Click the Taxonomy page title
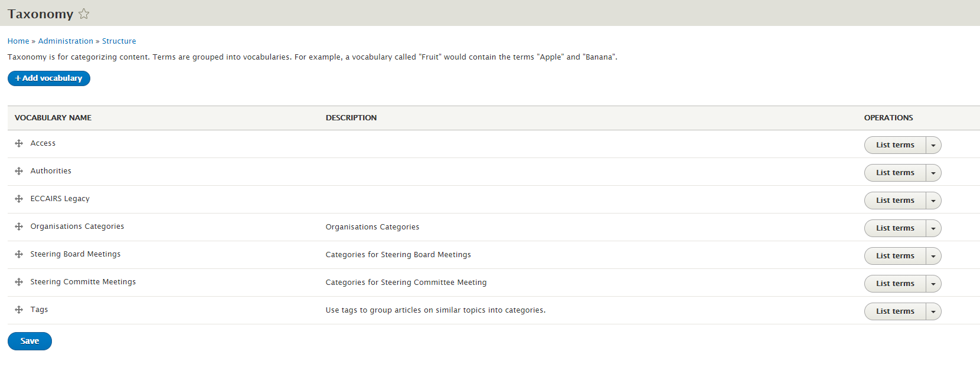 (41, 14)
